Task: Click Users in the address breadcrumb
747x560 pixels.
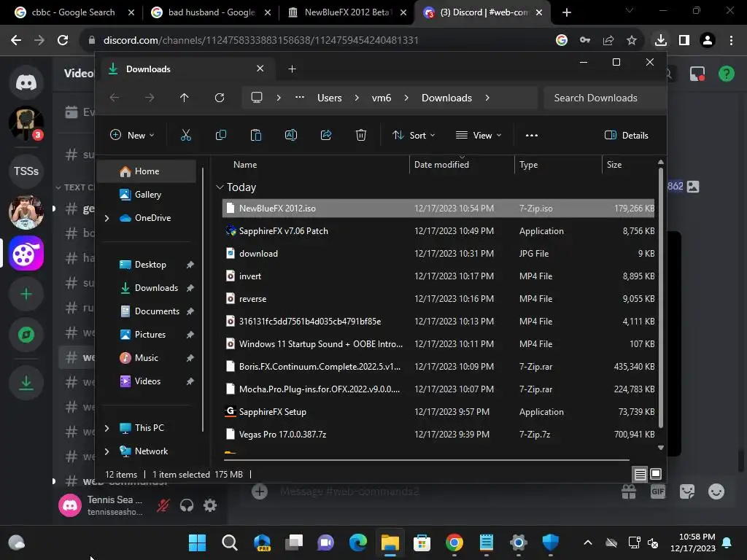Action: point(329,98)
